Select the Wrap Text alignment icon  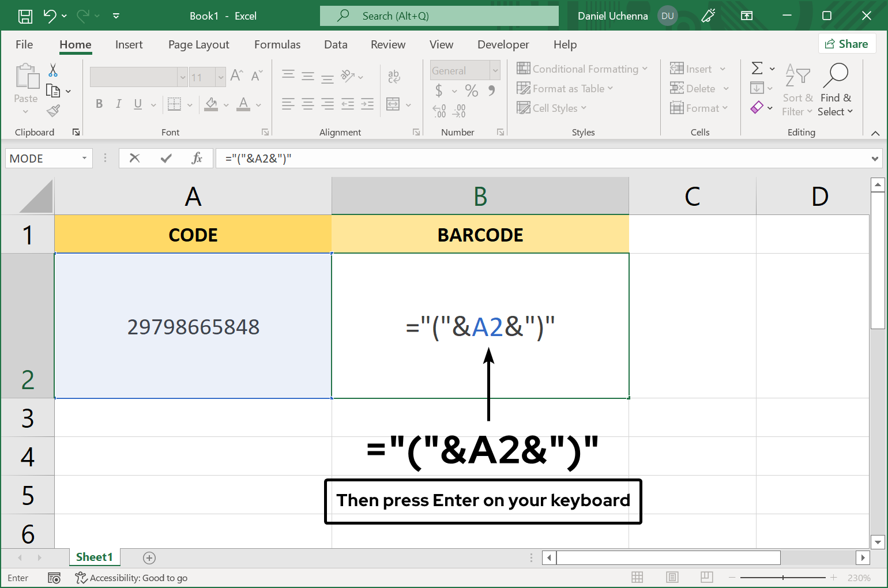point(394,76)
